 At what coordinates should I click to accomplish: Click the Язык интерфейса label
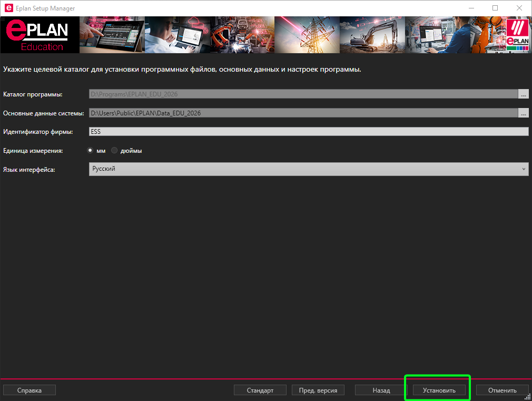[x=29, y=170]
